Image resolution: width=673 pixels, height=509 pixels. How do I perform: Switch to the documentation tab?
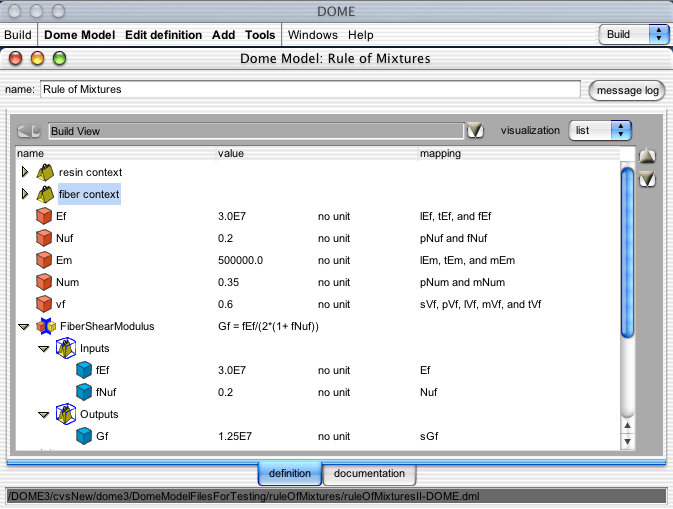coord(369,473)
